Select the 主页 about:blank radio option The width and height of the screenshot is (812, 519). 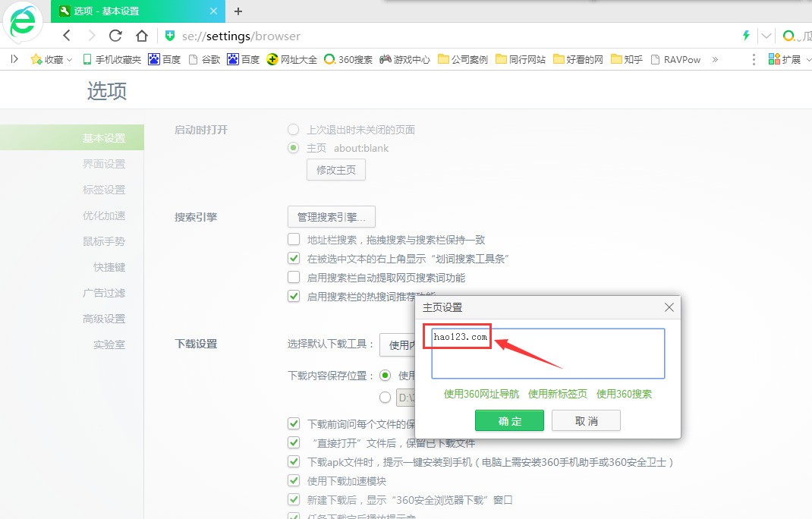293,148
